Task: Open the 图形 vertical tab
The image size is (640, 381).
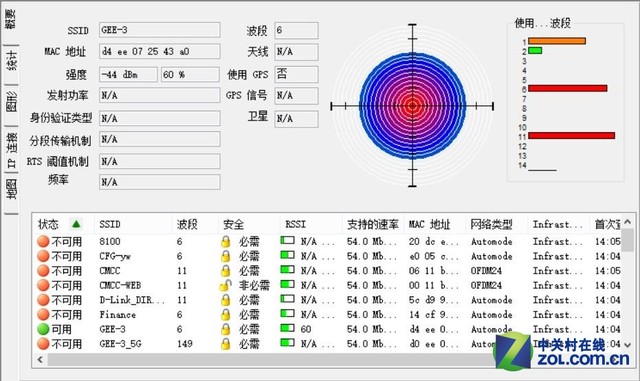Action: [11, 101]
